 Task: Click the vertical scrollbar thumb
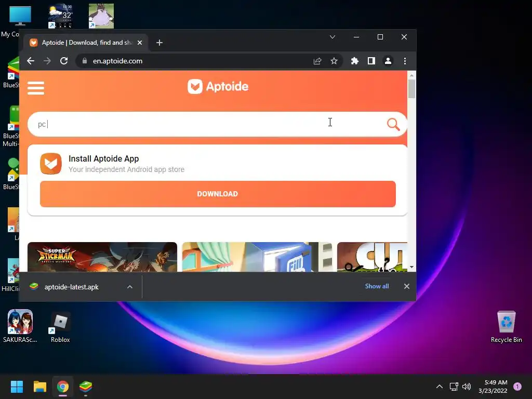(x=411, y=89)
